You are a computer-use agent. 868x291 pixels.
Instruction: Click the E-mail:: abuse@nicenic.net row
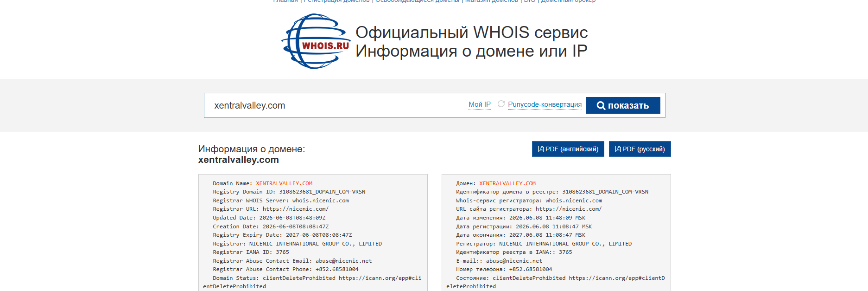click(x=499, y=261)
